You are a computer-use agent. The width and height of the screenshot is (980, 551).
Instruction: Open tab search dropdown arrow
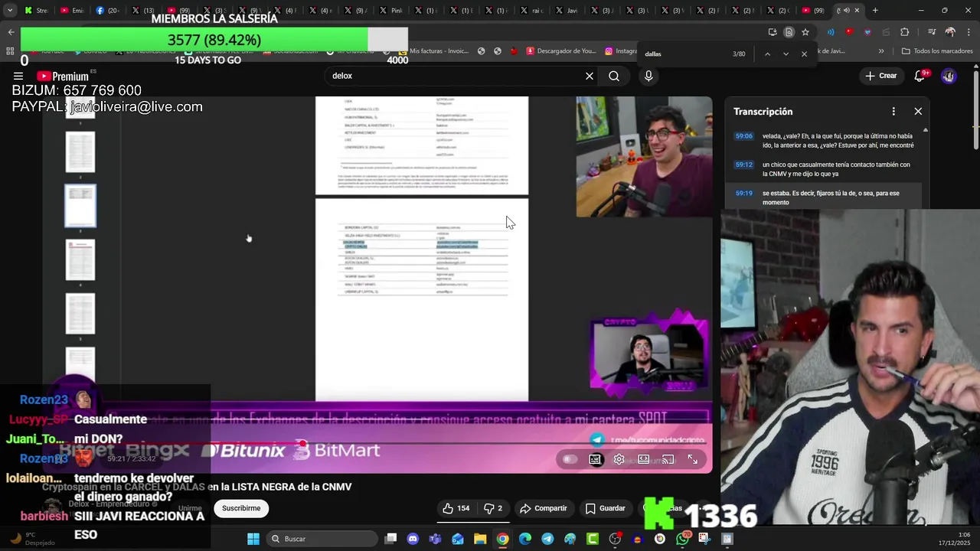pos(10,11)
